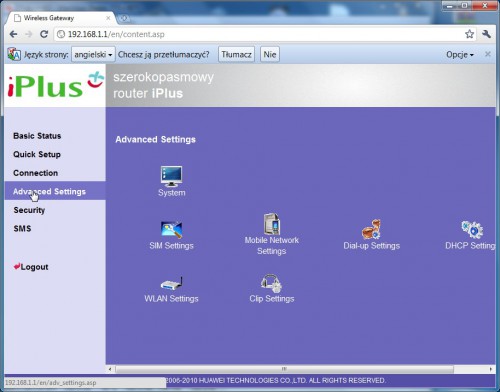Click the browser forward arrow
This screenshot has height=392, width=500.
pos(29,34)
